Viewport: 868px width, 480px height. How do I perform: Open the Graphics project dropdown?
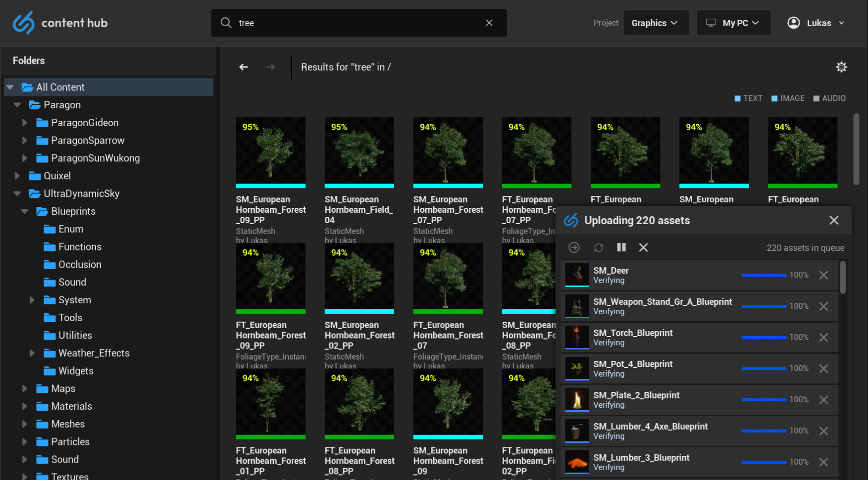click(656, 23)
